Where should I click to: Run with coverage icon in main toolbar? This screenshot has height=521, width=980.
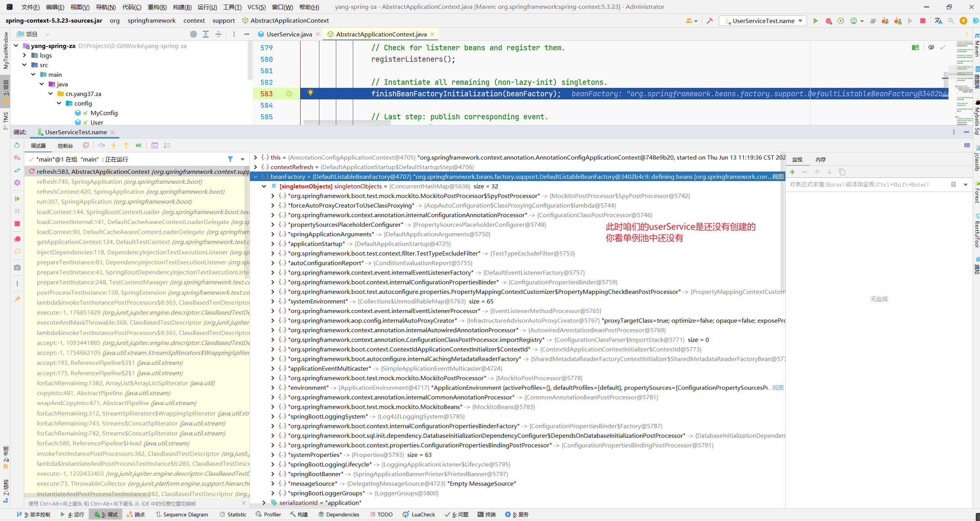[841, 21]
